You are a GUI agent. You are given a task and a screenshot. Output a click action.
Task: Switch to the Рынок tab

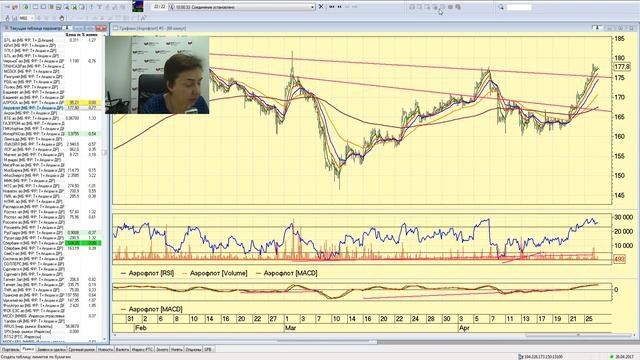[x=28, y=349]
